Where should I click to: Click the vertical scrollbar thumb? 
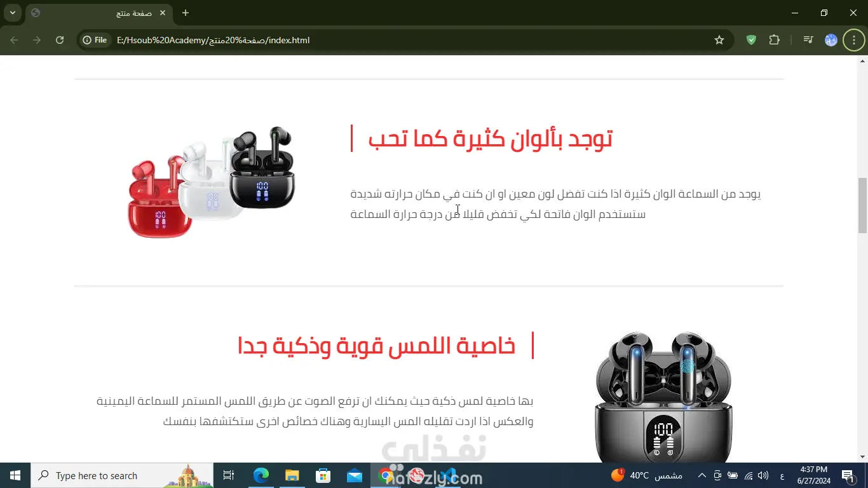click(863, 205)
